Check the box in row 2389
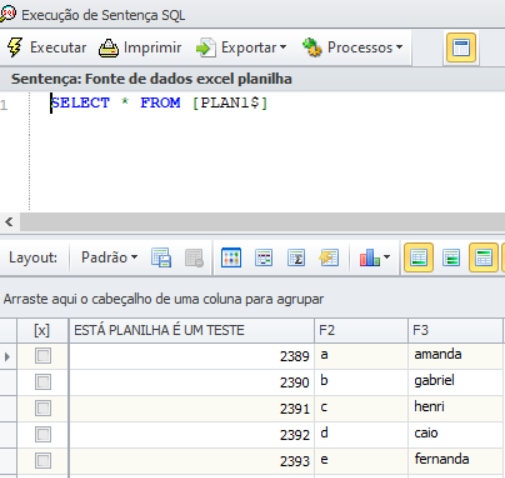 [x=43, y=356]
